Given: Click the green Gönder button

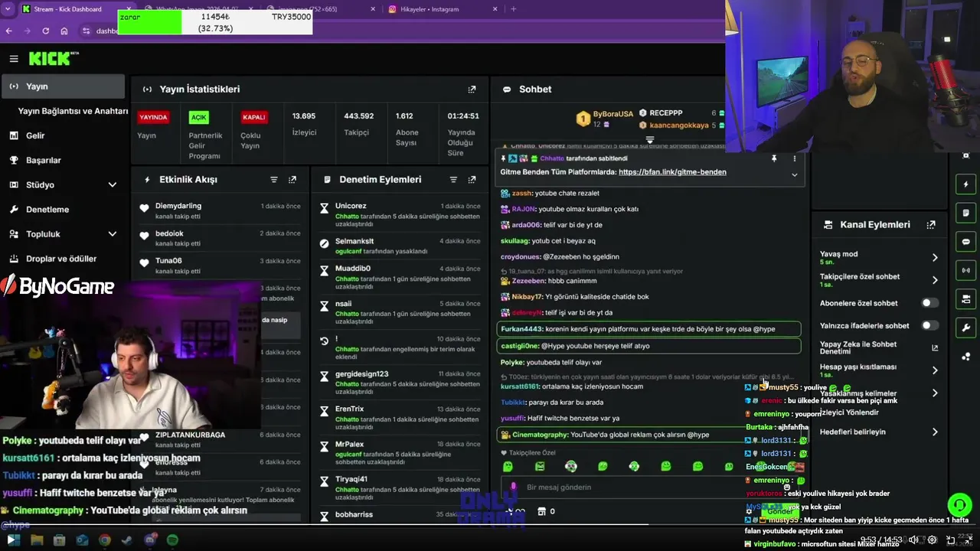Looking at the screenshot, I should (x=779, y=511).
